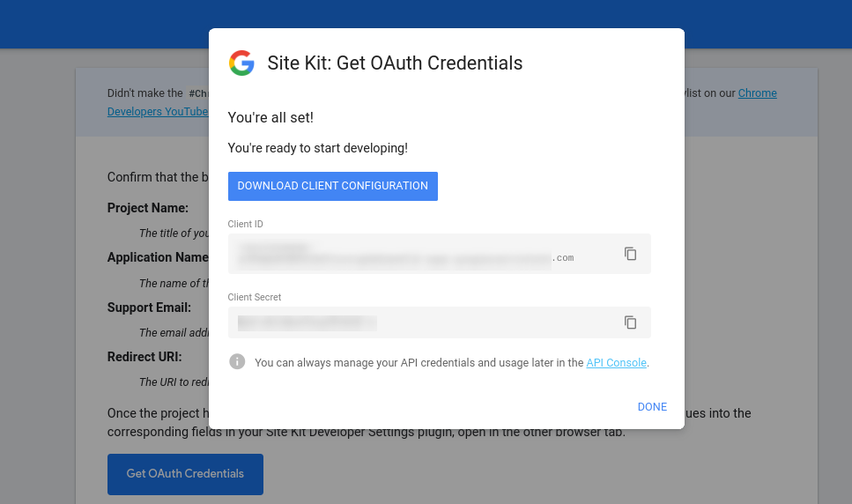Click the Google logo in dialog

(x=241, y=63)
